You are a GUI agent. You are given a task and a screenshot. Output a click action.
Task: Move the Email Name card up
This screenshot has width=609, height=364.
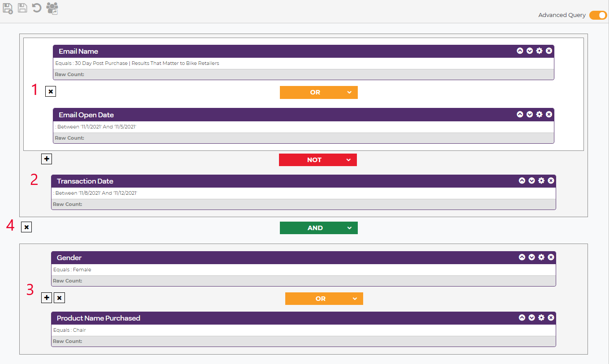pos(520,51)
